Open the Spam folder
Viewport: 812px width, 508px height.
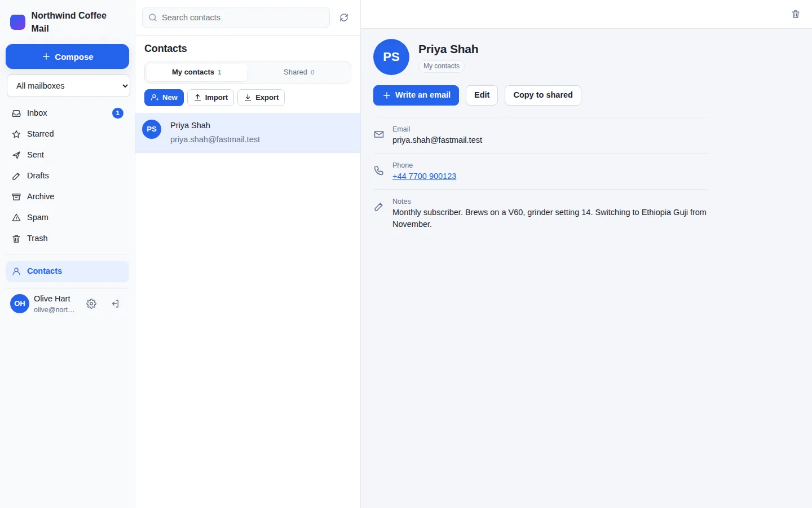pyautogui.click(x=68, y=217)
